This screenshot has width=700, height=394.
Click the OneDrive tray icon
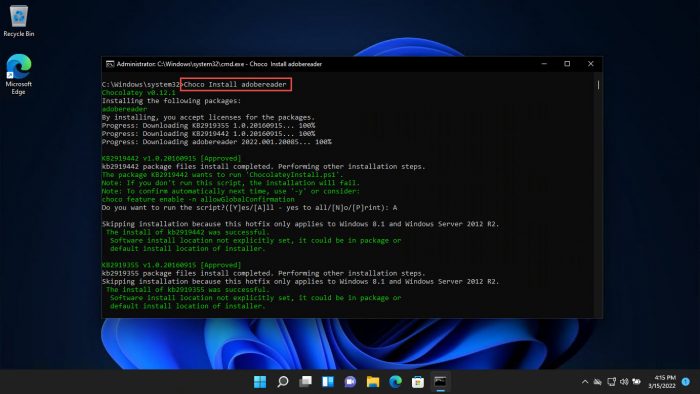[x=598, y=382]
